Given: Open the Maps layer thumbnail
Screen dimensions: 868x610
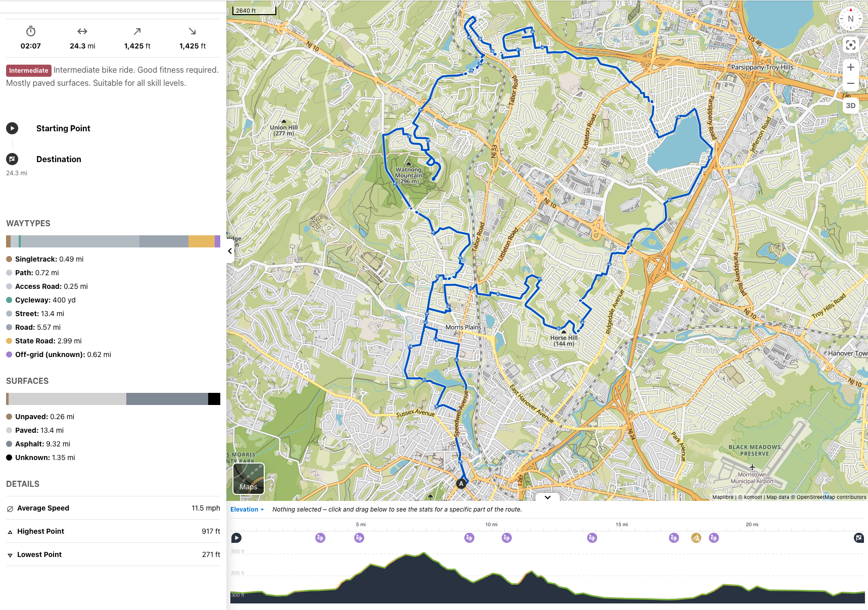Looking at the screenshot, I should coord(248,478).
